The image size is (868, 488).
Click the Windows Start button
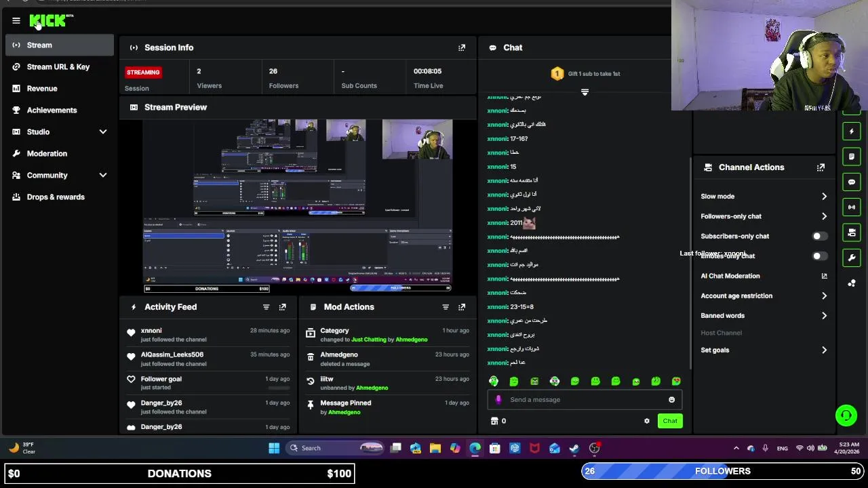click(274, 448)
